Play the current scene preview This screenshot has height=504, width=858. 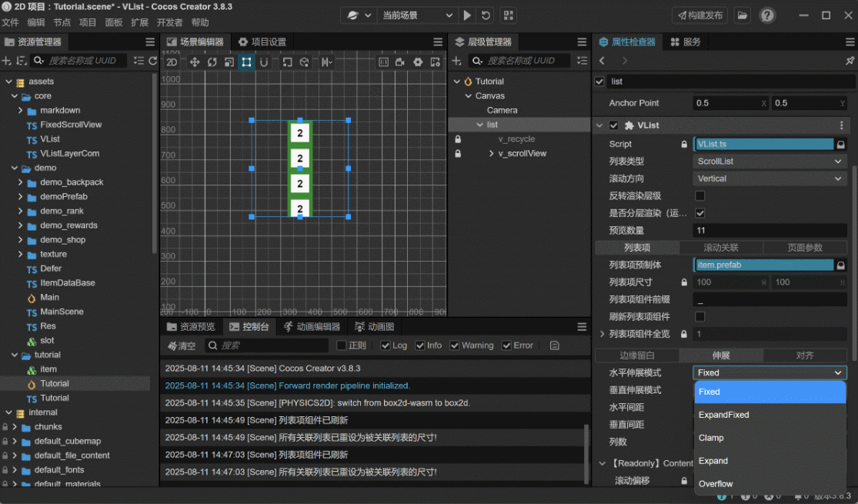point(467,15)
